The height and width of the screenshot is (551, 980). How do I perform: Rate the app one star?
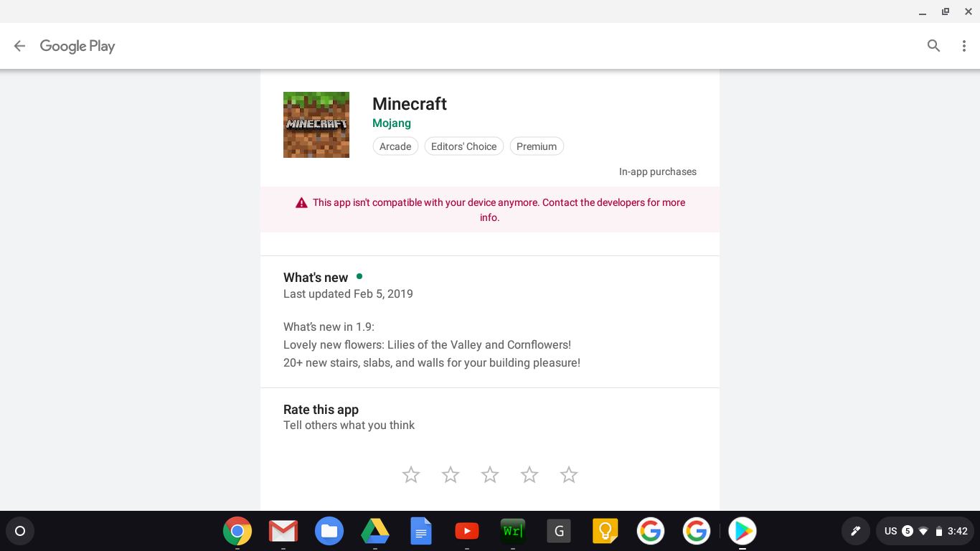(411, 475)
